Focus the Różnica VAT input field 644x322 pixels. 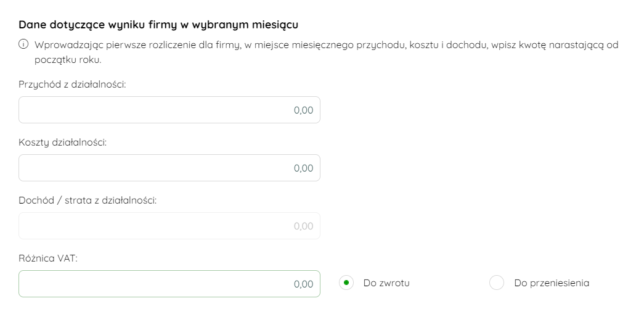[x=169, y=284]
